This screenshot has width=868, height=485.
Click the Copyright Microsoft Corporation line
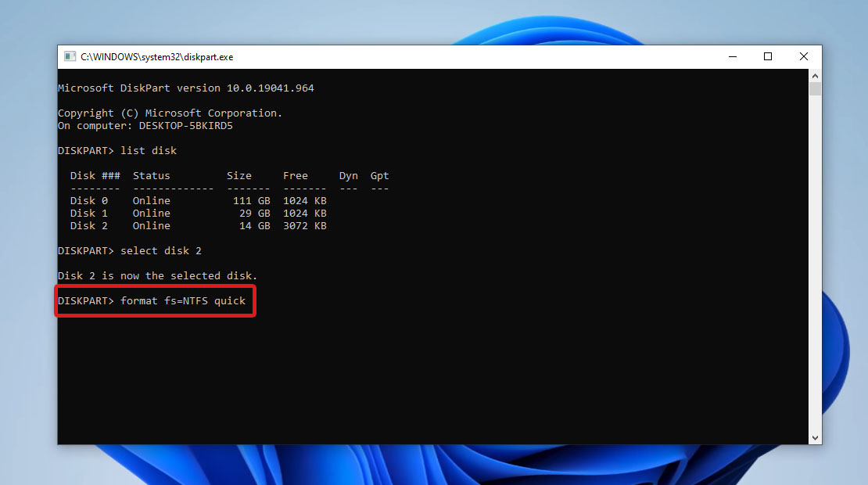169,113
